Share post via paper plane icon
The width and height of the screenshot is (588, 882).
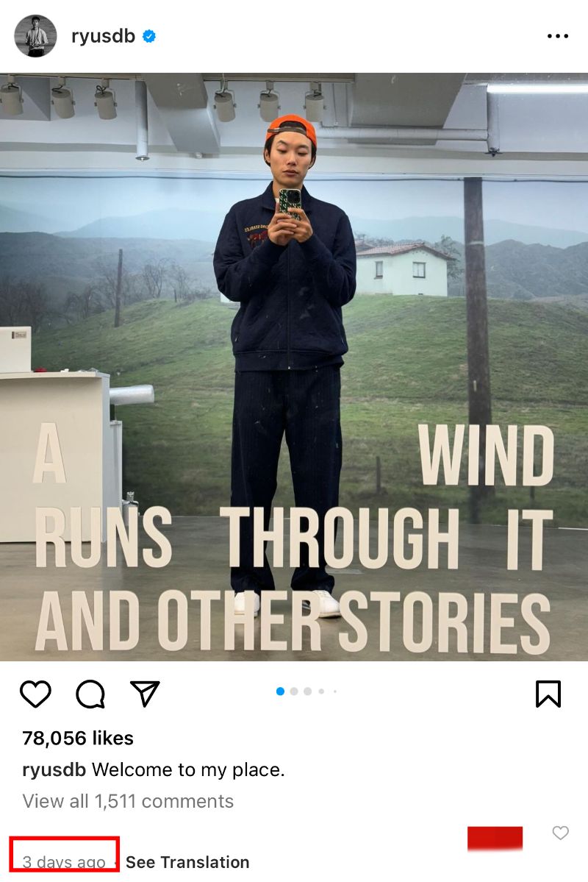145,694
